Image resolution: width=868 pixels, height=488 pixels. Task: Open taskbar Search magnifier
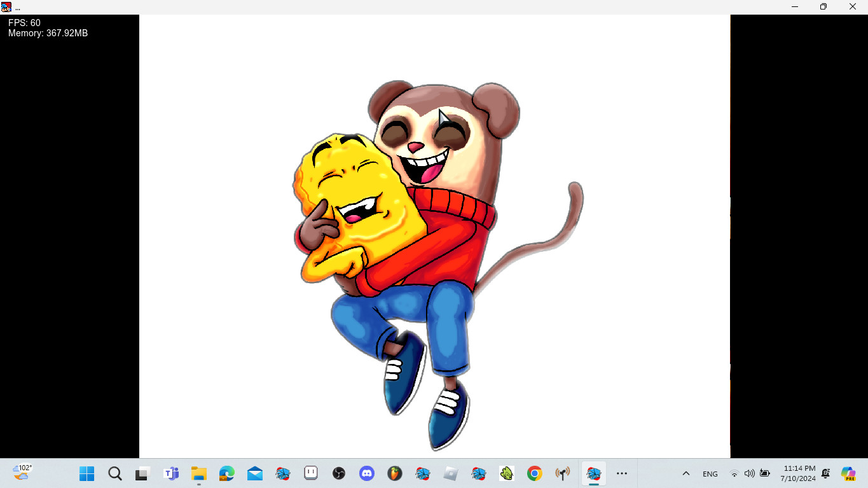pyautogui.click(x=115, y=473)
